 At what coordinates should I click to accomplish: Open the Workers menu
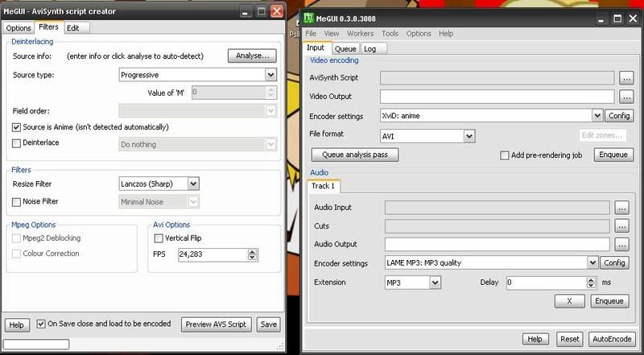tap(360, 33)
